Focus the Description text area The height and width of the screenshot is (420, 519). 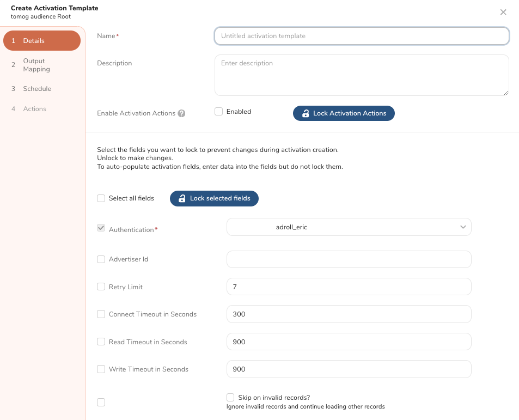362,75
